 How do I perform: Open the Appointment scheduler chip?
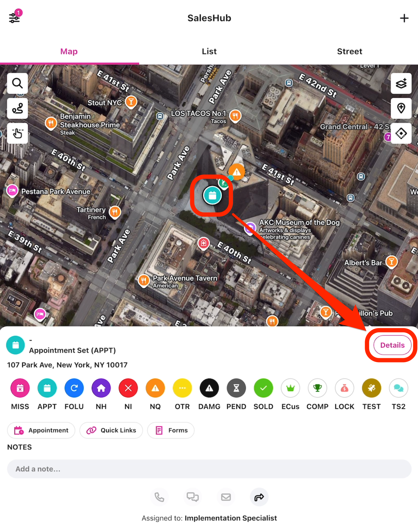41,430
